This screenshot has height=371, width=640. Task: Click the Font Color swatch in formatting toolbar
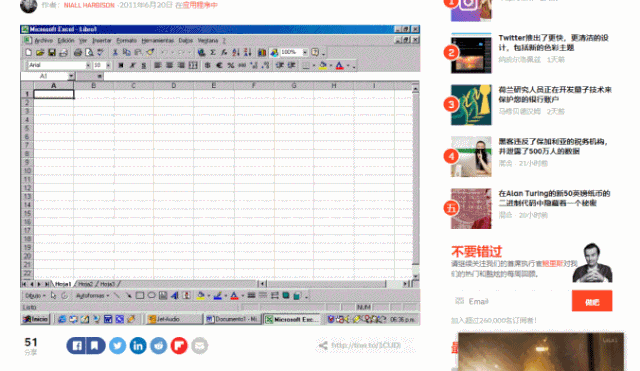click(x=340, y=65)
